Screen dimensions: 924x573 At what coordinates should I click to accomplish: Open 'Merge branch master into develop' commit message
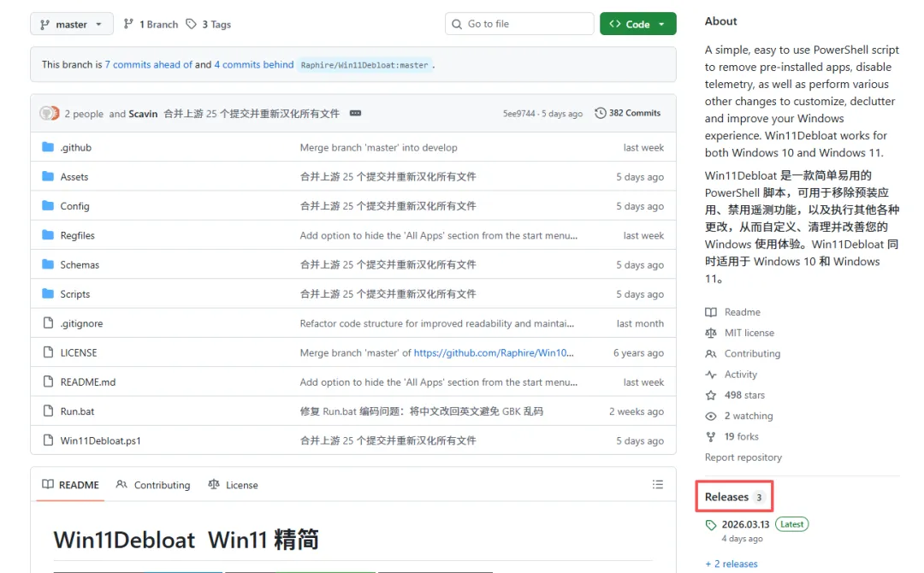coord(378,147)
